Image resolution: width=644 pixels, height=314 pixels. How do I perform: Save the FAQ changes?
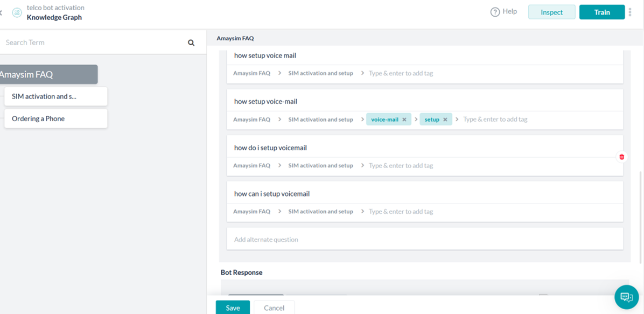pos(233,308)
